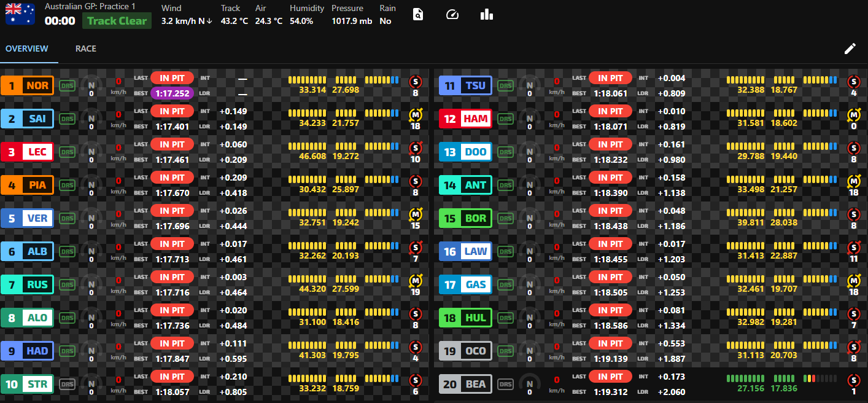Click the DRS indicator in PIA row

tap(67, 185)
